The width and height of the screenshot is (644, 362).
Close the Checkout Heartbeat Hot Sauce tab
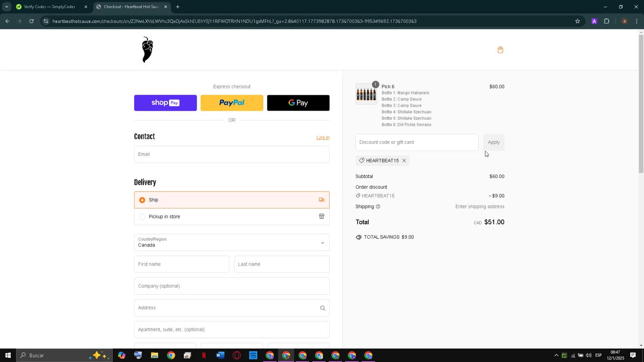click(x=165, y=7)
